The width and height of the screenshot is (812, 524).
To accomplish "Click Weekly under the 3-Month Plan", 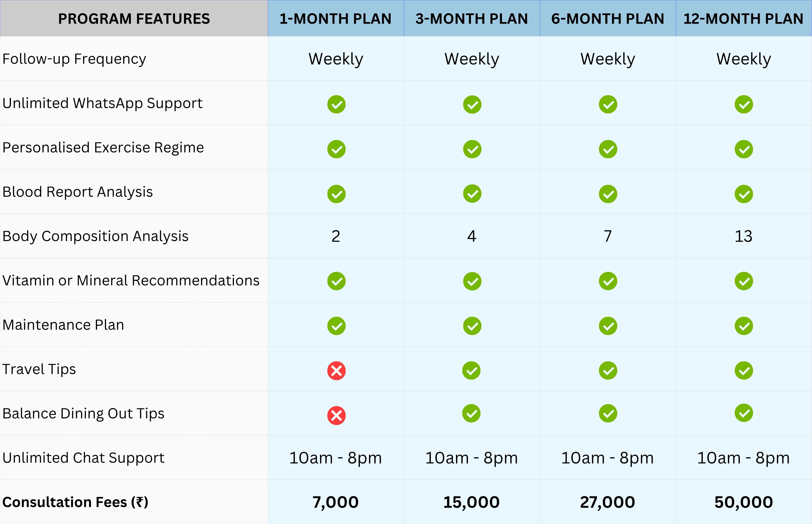I will 472,59.
